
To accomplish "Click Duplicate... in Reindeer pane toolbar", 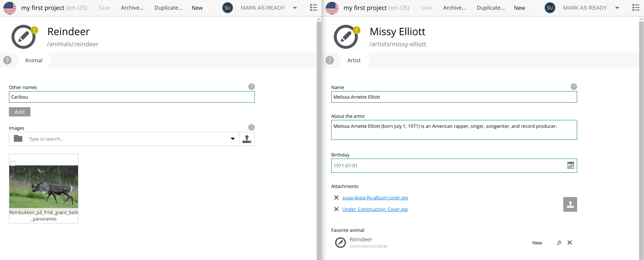I will (x=168, y=8).
